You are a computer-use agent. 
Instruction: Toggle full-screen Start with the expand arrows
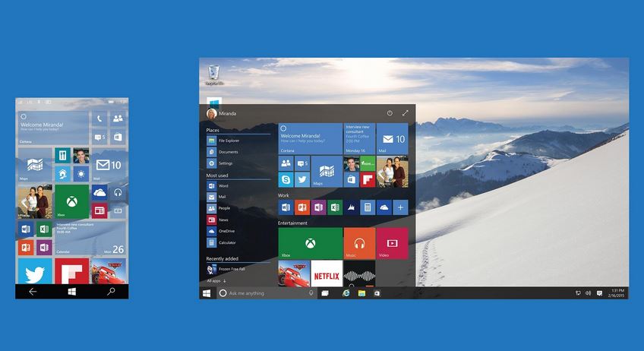pyautogui.click(x=405, y=113)
